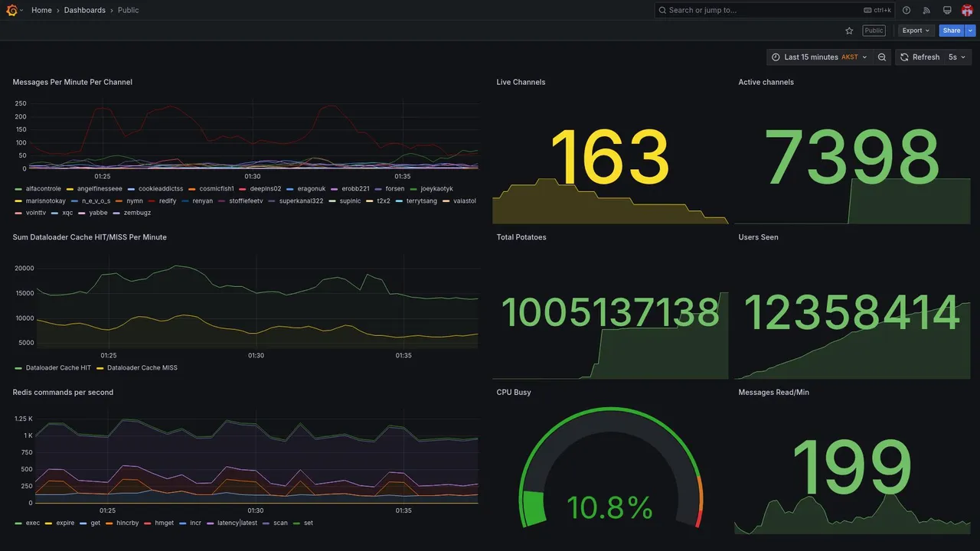
Task: Expand the 5s refresh interval dropdown
Action: pos(958,57)
